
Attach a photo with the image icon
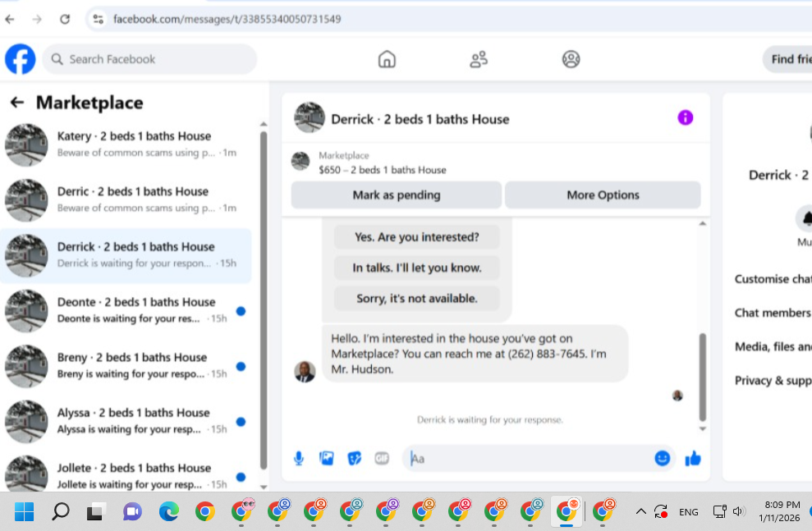(327, 458)
